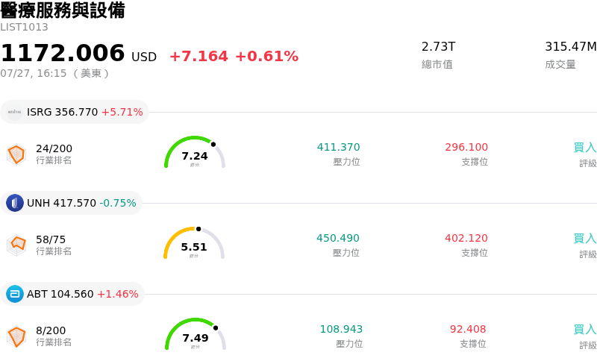Click the ISRG 7.24 score gauge
The image size is (597, 364).
195,152
